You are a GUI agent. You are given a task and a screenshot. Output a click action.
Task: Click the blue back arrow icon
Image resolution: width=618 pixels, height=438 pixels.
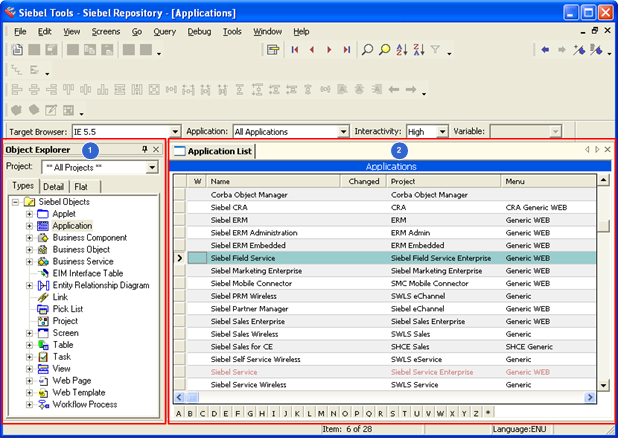pos(545,49)
